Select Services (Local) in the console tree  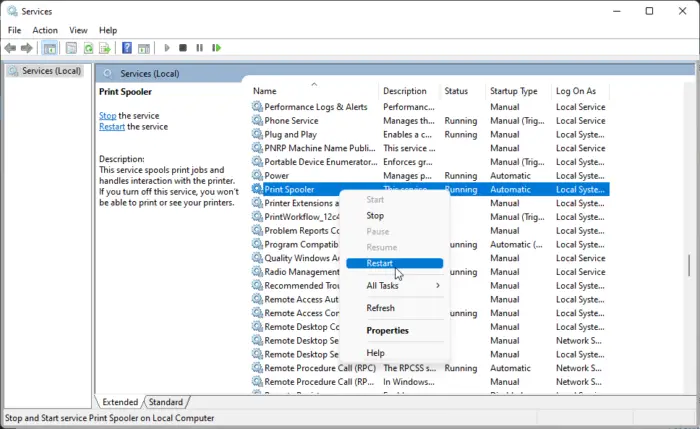[50, 71]
